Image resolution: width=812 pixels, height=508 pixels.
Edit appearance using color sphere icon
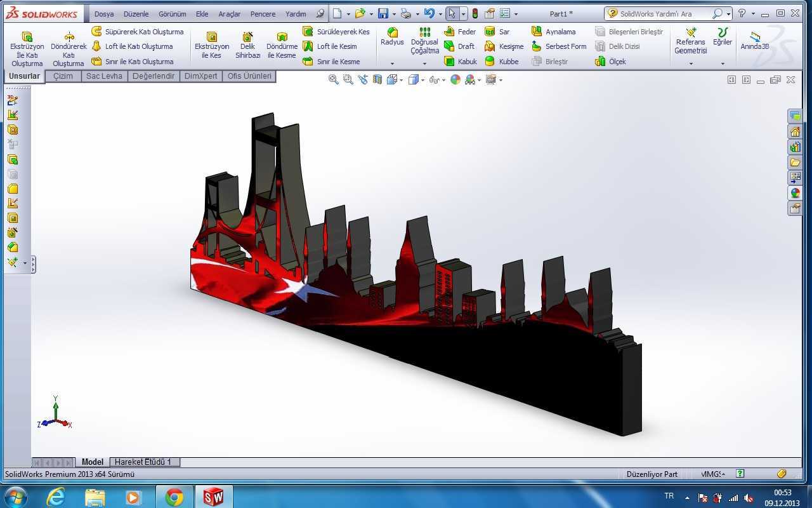point(455,79)
